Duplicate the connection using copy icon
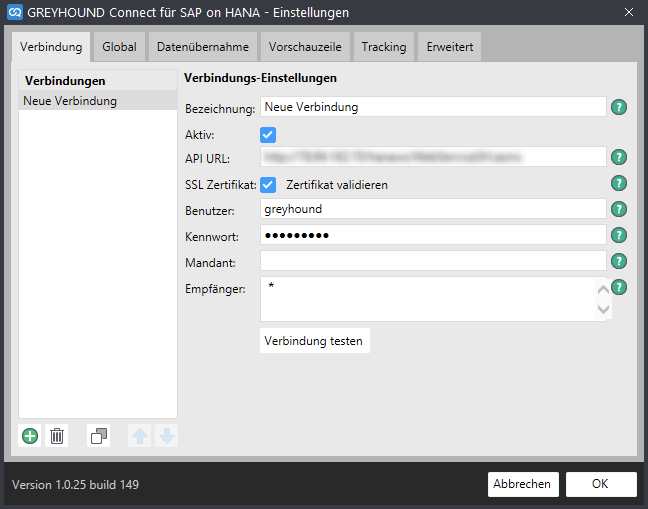The image size is (648, 509). [99, 436]
